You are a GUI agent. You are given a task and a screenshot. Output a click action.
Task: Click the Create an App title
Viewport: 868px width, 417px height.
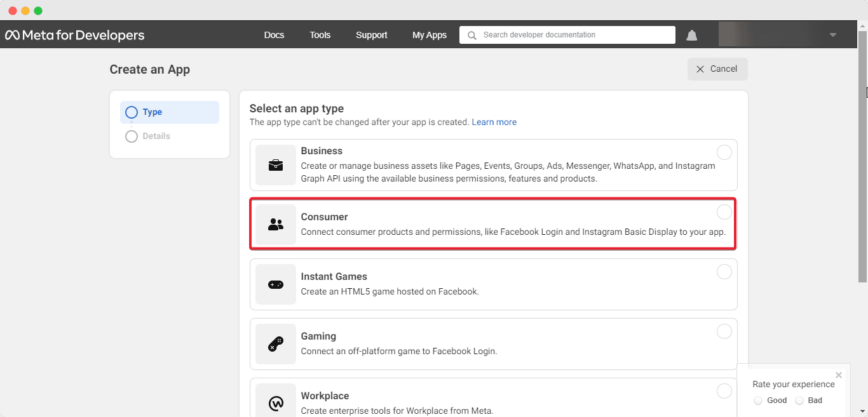[150, 70]
